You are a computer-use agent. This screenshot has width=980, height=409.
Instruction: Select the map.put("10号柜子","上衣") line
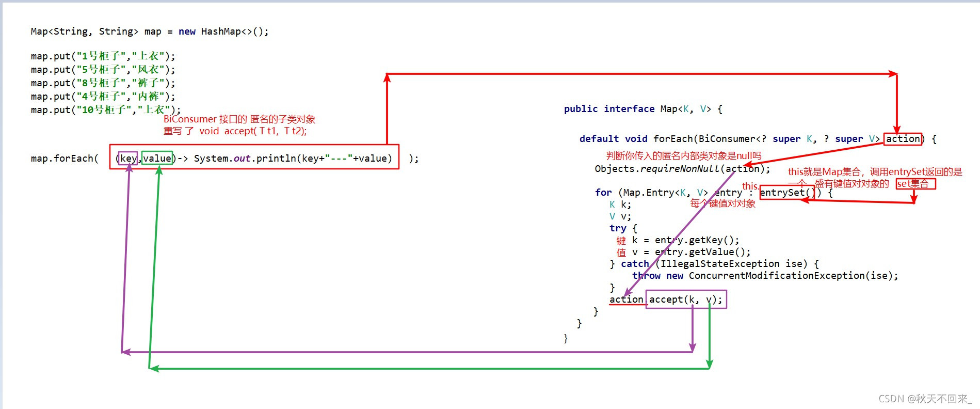pos(106,109)
